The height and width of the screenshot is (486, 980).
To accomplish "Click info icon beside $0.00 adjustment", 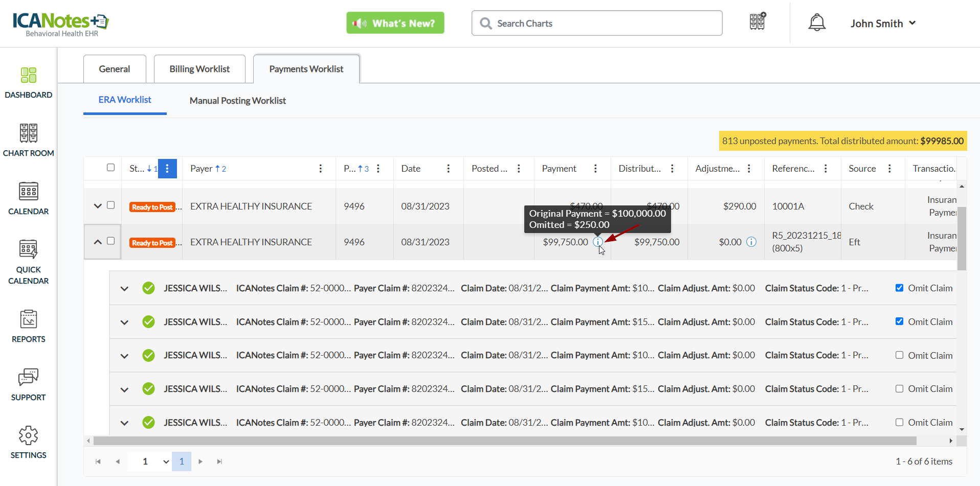I will click(751, 242).
